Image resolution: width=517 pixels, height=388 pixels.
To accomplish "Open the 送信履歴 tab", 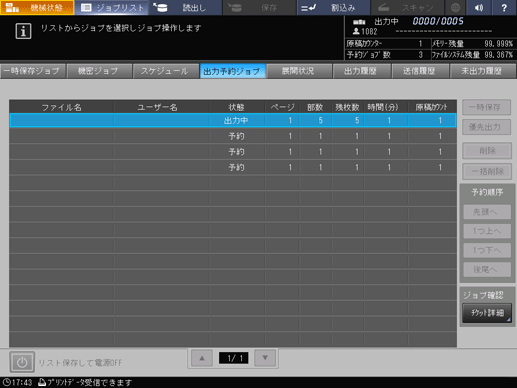I will click(420, 71).
